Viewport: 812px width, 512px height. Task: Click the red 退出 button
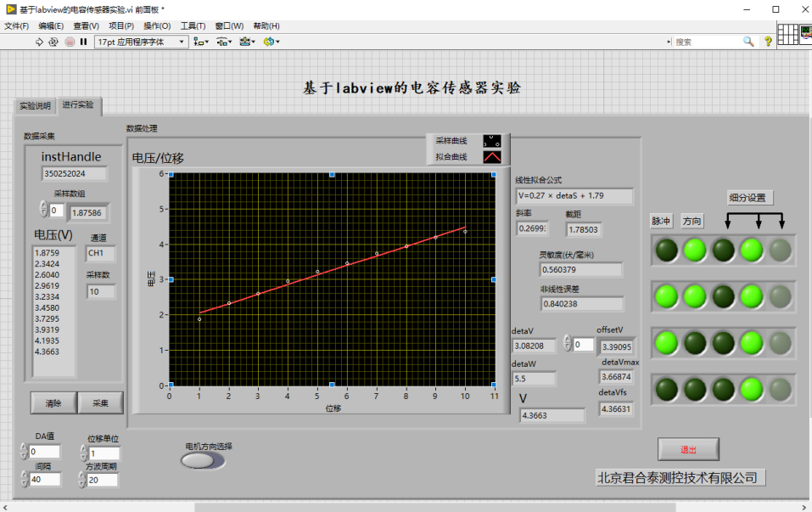688,449
